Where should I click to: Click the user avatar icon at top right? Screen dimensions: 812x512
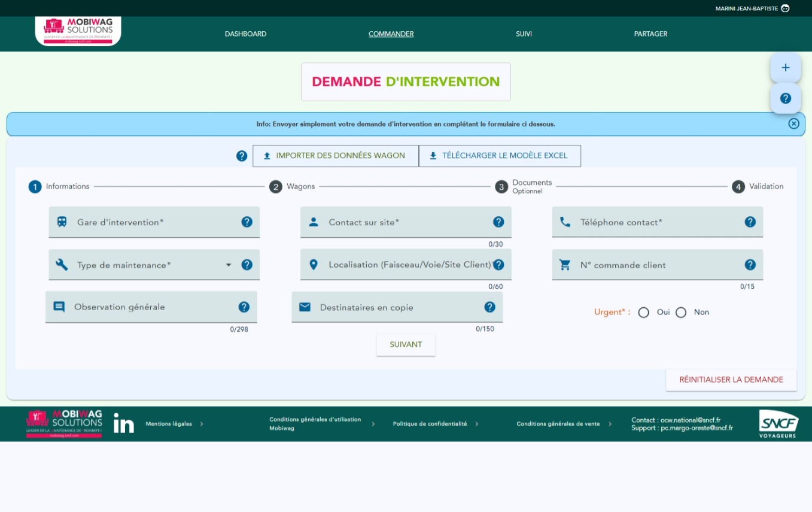(785, 8)
